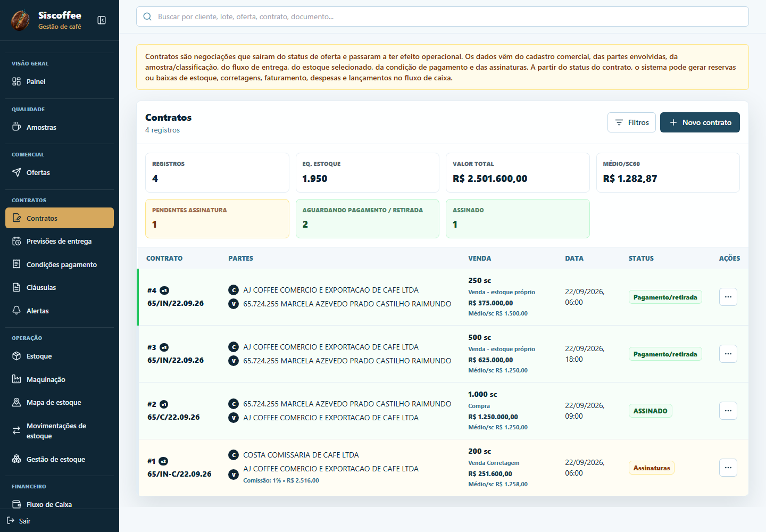This screenshot has height=532, width=766.
Task: Filter by Pendentes Assinatura card
Action: pyautogui.click(x=217, y=219)
